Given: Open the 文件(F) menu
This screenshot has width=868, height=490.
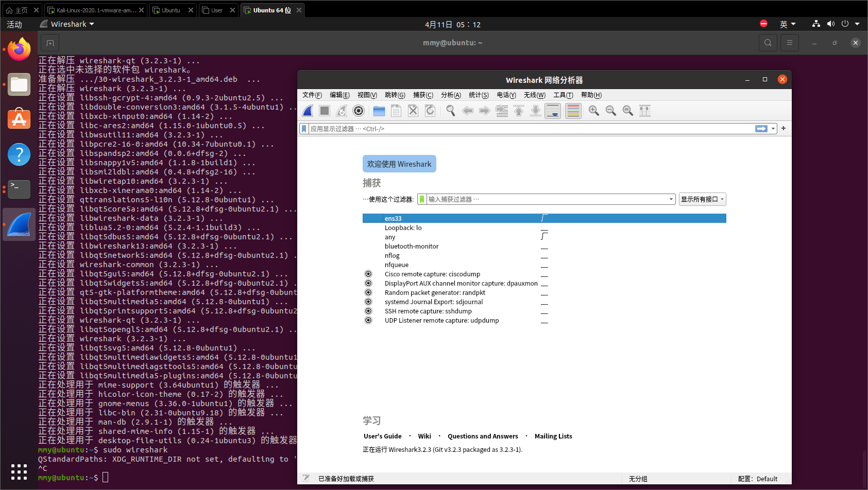Looking at the screenshot, I should coord(312,95).
